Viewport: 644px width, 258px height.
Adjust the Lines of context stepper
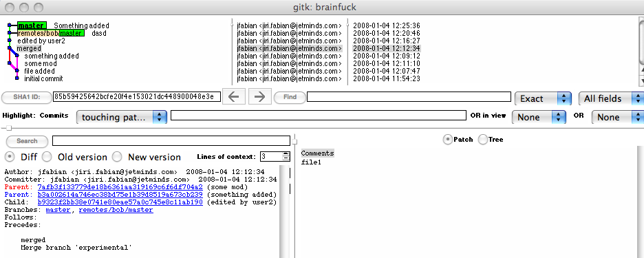point(286,157)
